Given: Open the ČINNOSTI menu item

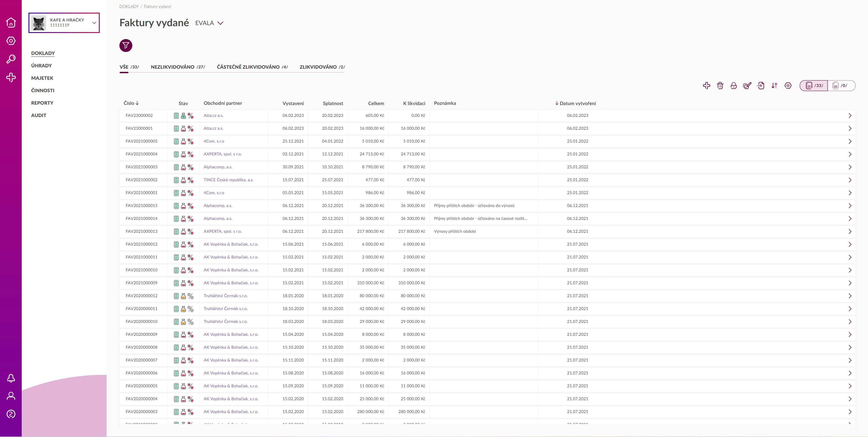Looking at the screenshot, I should click(43, 90).
